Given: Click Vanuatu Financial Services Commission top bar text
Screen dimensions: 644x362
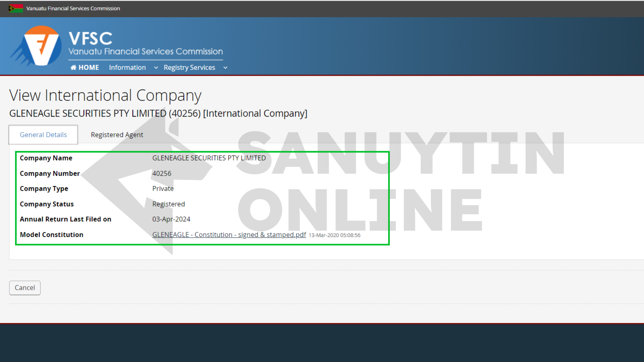Looking at the screenshot, I should tap(73, 8).
